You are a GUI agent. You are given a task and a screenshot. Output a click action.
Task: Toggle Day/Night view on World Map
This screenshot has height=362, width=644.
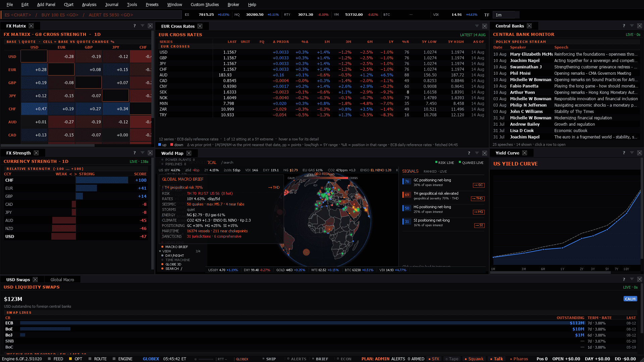[x=172, y=255]
